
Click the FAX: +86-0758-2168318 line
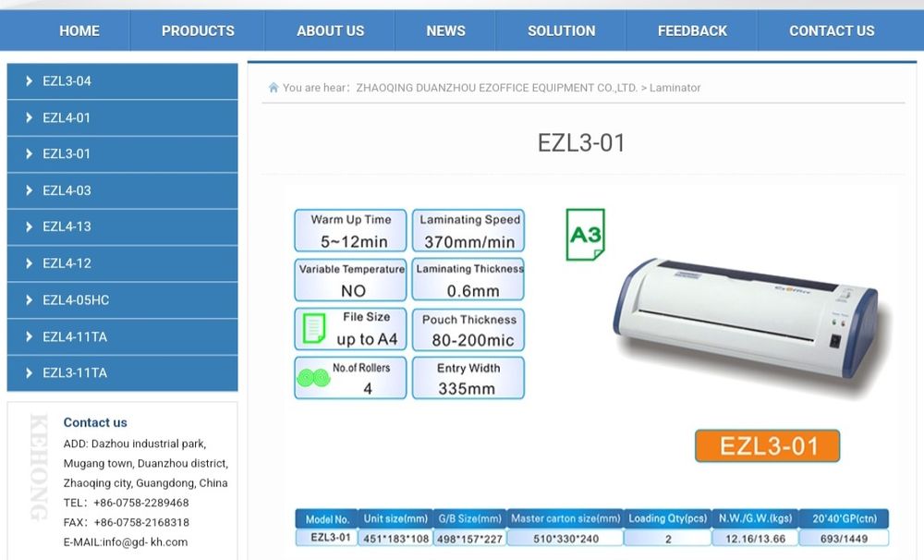point(126,522)
